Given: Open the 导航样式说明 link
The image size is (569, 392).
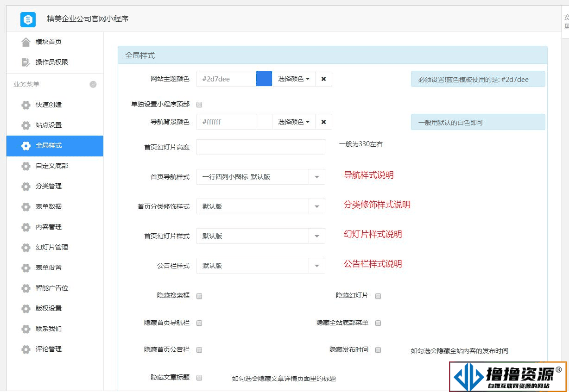Looking at the screenshot, I should (x=368, y=175).
